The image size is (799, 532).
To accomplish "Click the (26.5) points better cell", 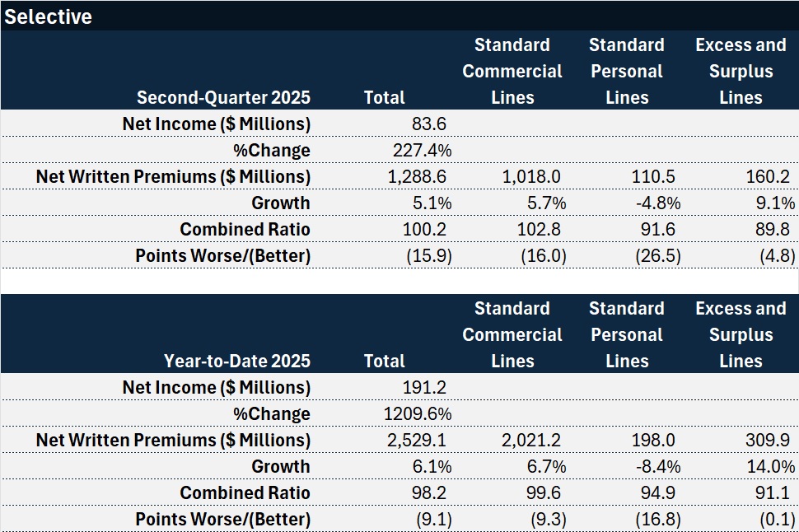I will [656, 255].
